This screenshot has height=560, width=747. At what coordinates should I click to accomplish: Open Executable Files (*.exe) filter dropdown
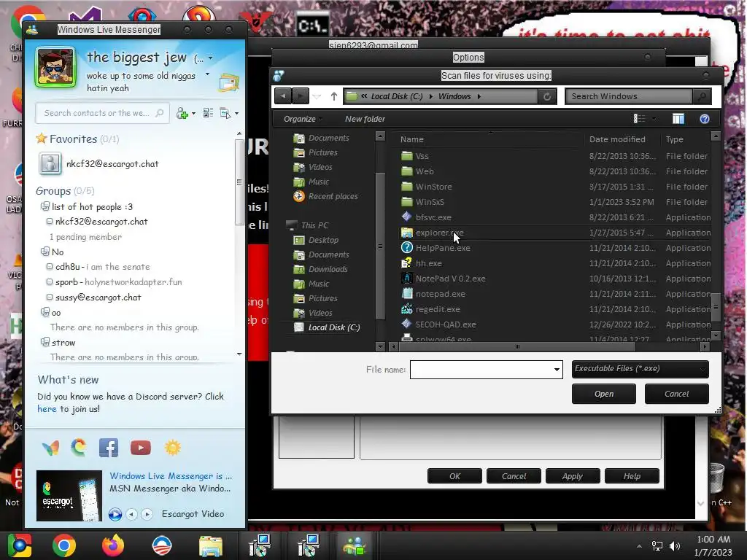640,369
